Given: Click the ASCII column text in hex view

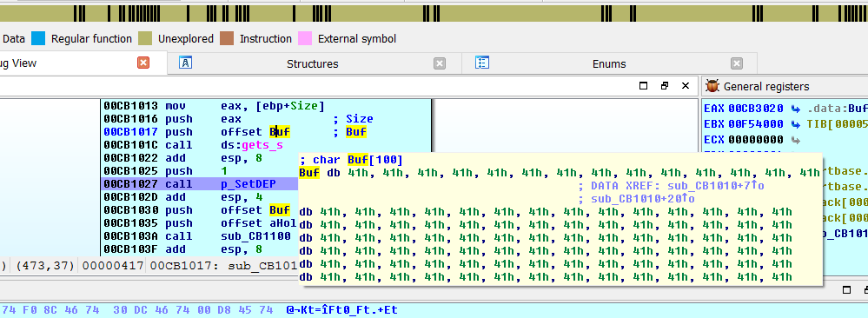Looking at the screenshot, I should (x=341, y=310).
